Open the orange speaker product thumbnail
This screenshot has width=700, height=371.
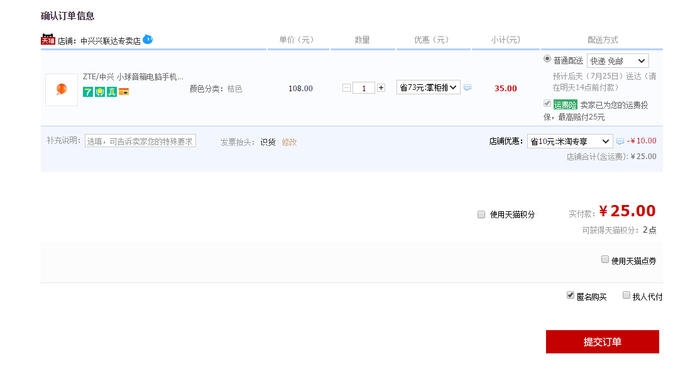coord(61,89)
